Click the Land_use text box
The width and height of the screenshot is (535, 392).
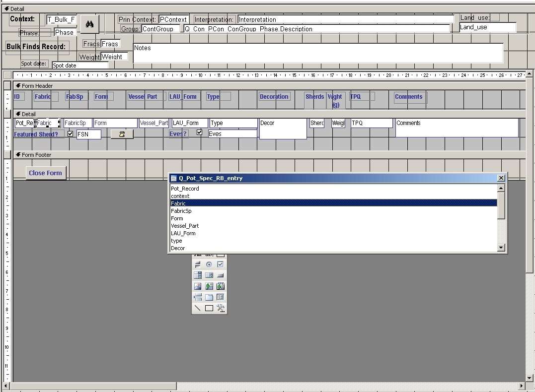pyautogui.click(x=487, y=27)
